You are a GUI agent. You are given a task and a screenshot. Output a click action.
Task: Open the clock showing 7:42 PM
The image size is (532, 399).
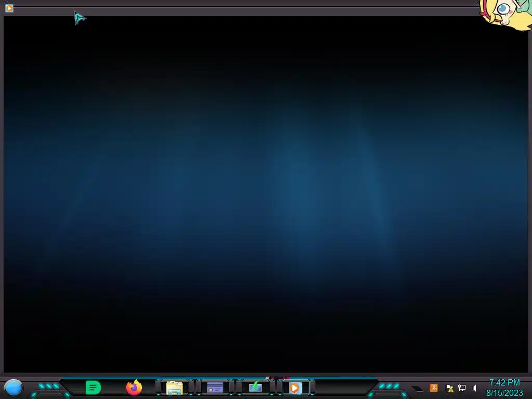coord(504,383)
